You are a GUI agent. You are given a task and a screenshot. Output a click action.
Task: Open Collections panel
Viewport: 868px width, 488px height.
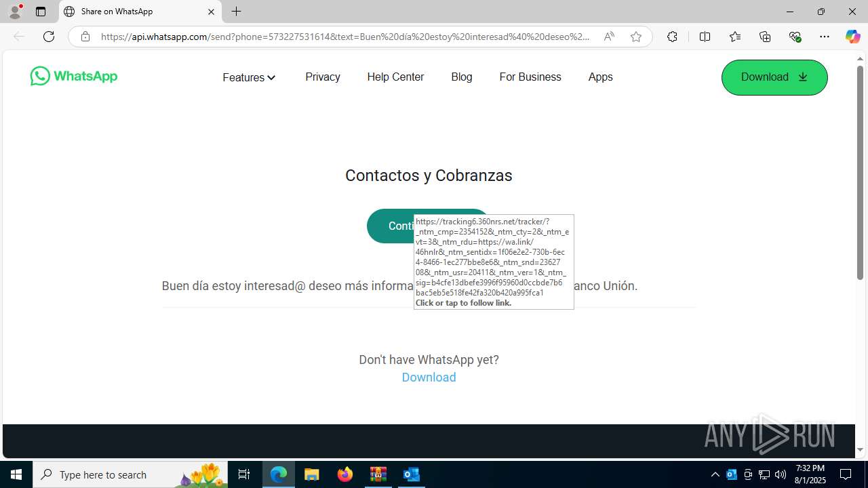click(765, 37)
